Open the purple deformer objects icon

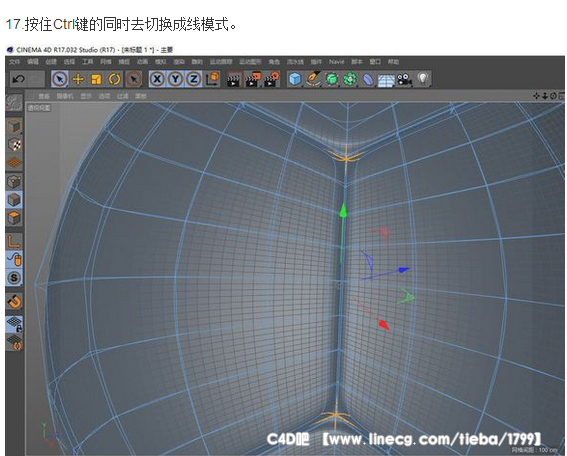368,79
